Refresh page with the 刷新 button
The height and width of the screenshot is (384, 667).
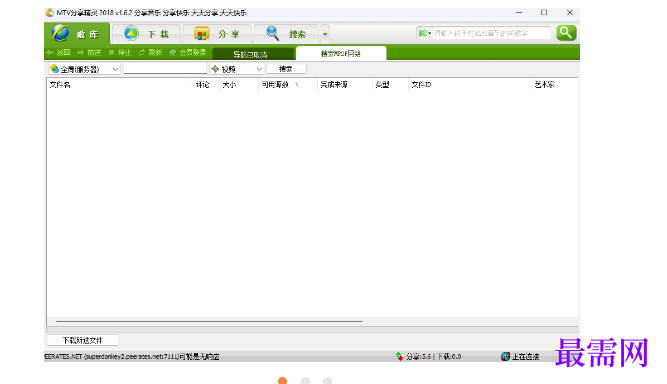pyautogui.click(x=151, y=52)
